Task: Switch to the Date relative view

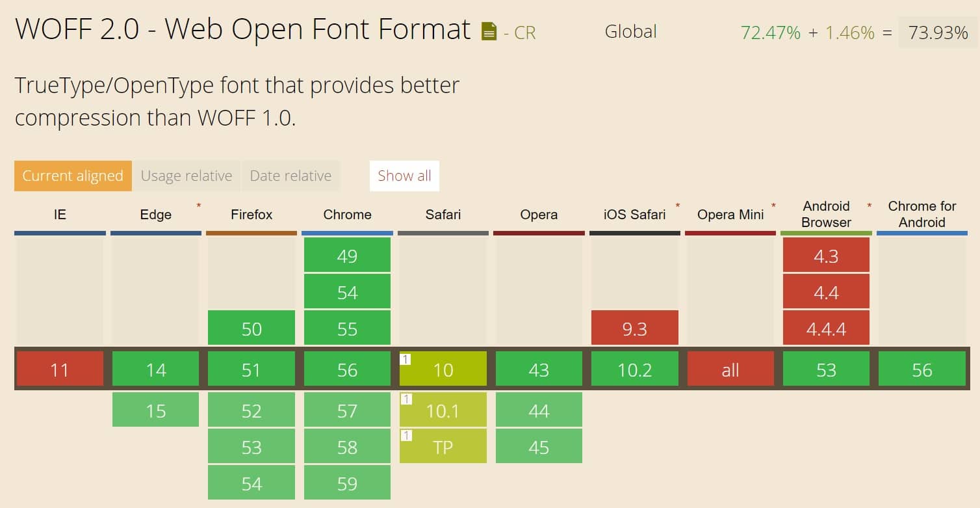Action: pyautogui.click(x=290, y=176)
